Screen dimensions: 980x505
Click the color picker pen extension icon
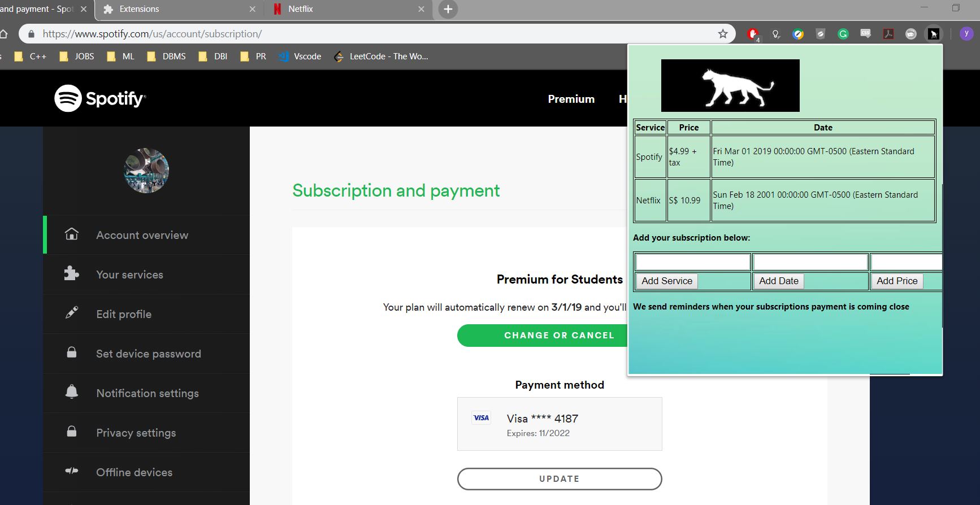click(x=798, y=34)
